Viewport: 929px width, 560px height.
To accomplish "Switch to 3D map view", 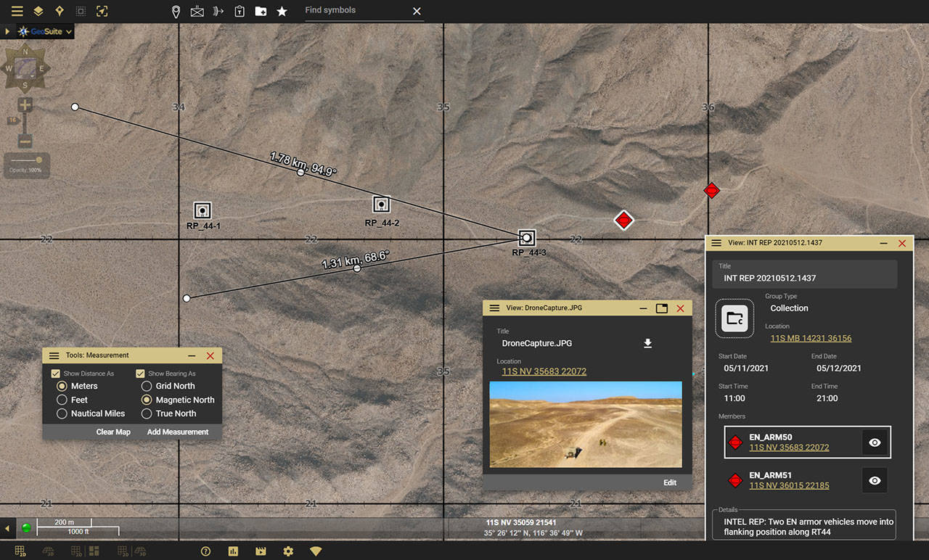I will tap(48, 551).
